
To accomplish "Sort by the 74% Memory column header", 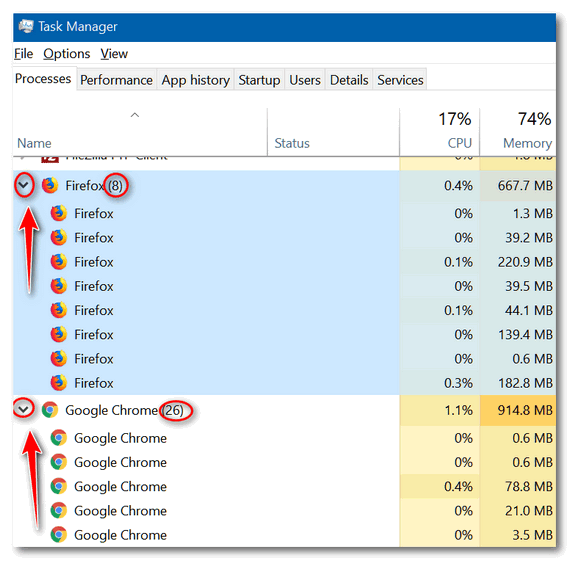I will click(518, 132).
